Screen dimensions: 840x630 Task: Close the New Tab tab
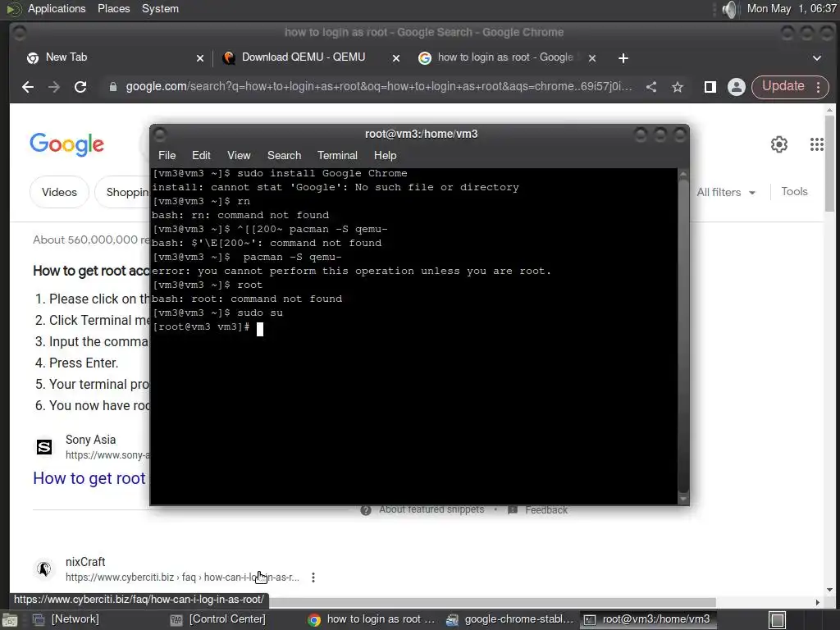tap(200, 58)
